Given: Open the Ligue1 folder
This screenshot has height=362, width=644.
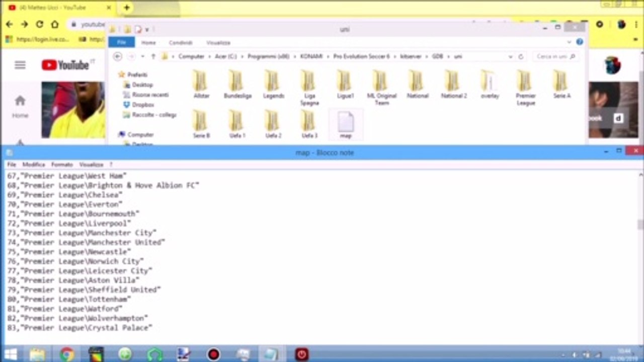Looking at the screenshot, I should (346, 84).
